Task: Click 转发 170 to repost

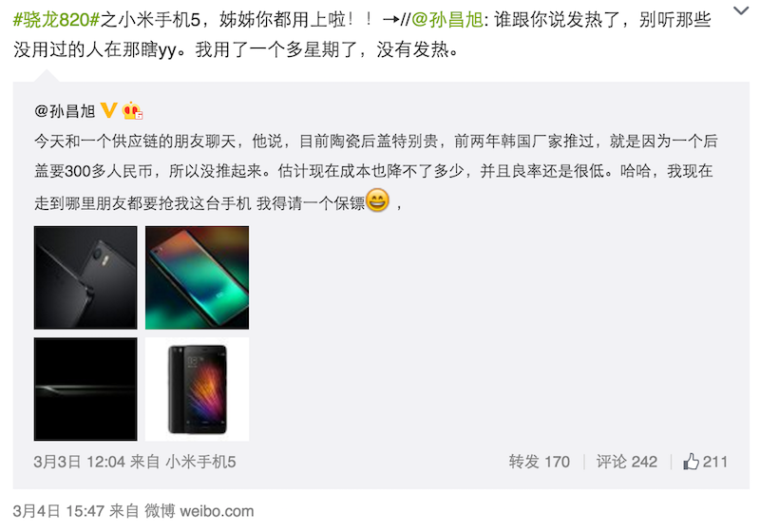Action: (540, 462)
